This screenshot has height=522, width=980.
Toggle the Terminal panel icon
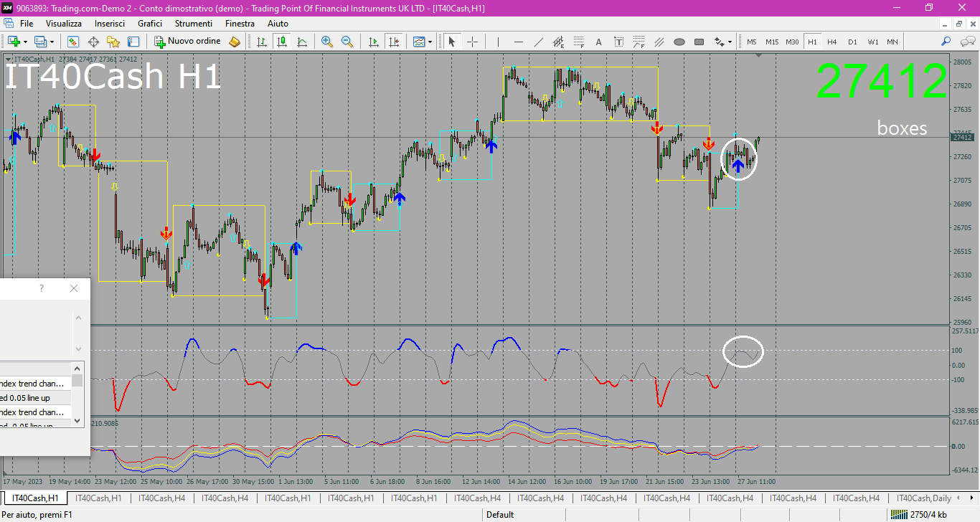tap(133, 42)
